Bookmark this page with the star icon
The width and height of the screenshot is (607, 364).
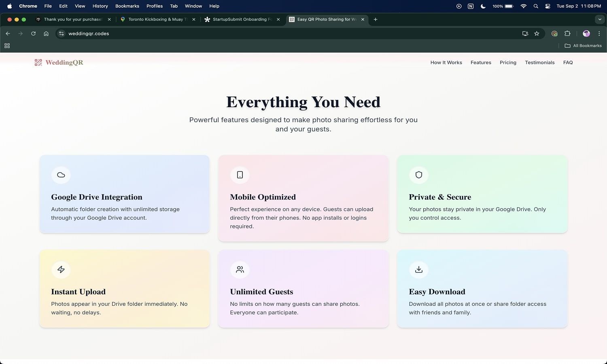pos(537,34)
